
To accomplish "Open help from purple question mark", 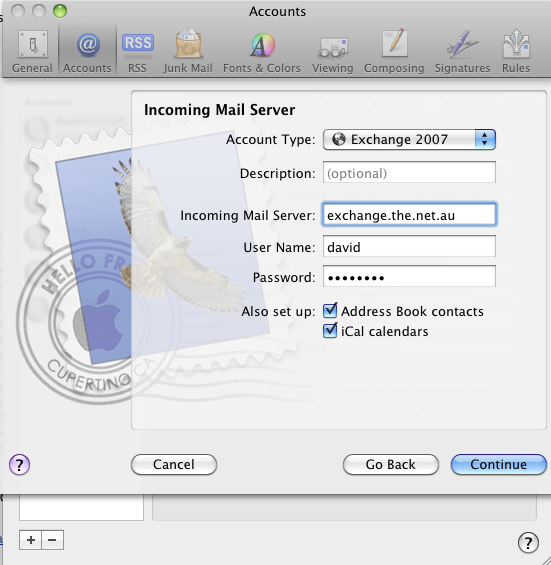I will 19,464.
